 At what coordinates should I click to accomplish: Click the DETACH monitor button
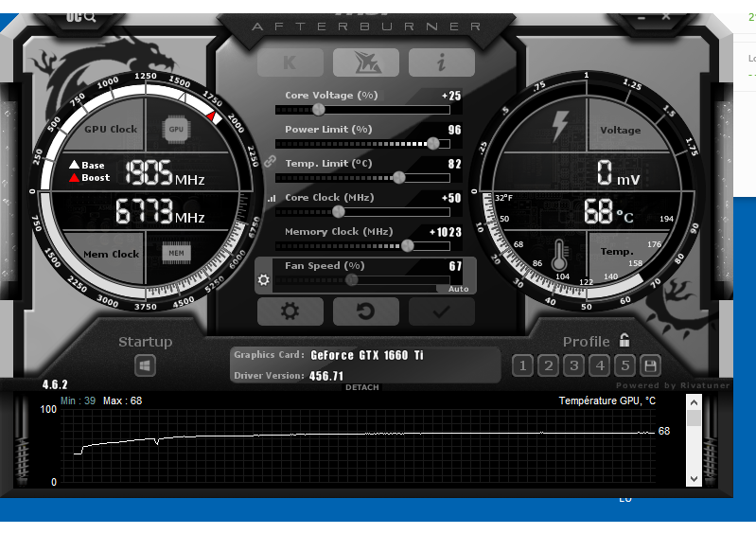pyautogui.click(x=362, y=387)
